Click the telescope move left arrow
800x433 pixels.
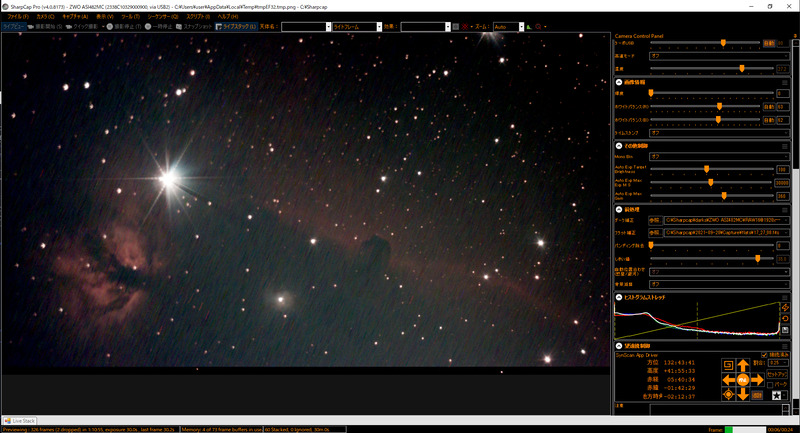point(729,379)
